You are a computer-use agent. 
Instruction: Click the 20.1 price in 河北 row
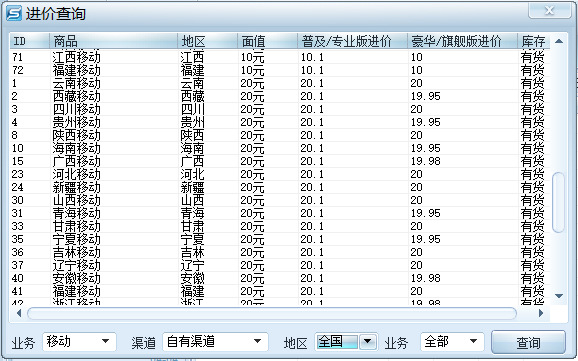tap(312, 174)
